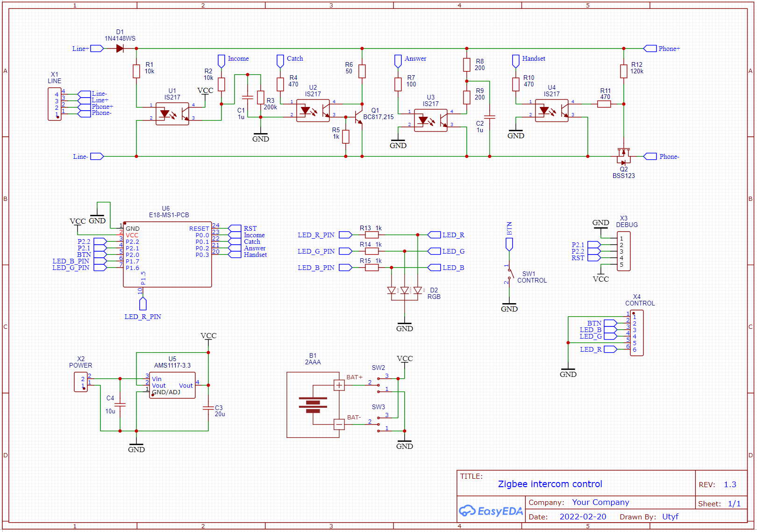Select the U5 AMS1117-3.3 regulator block
The height and width of the screenshot is (532, 757).
pyautogui.click(x=172, y=385)
